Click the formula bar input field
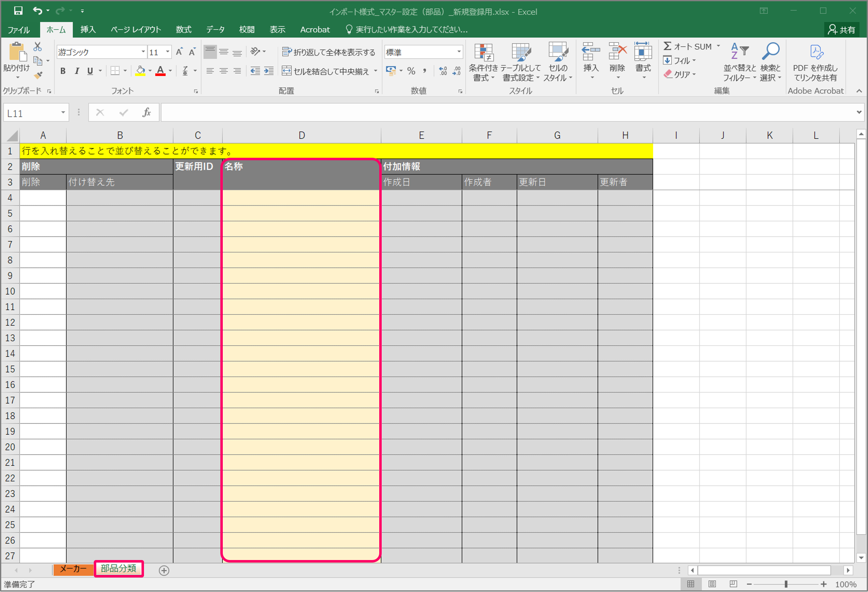Image resolution: width=868 pixels, height=592 pixels. [506, 113]
